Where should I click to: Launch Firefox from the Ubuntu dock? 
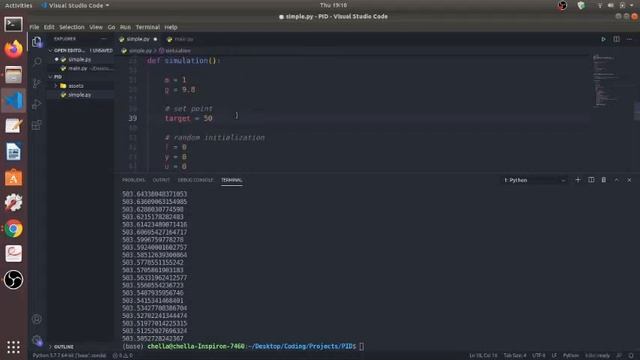point(13,49)
